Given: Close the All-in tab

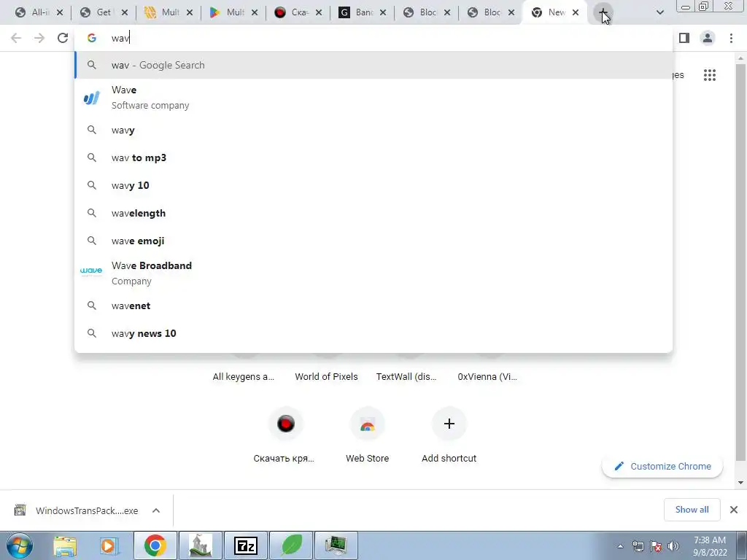Looking at the screenshot, I should [60, 13].
